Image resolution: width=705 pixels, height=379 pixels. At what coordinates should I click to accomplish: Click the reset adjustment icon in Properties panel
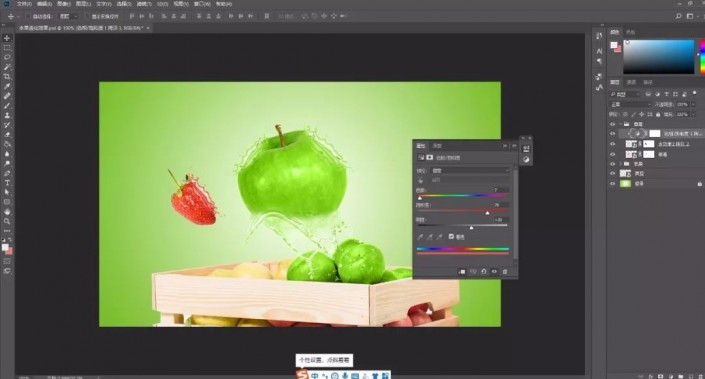484,272
